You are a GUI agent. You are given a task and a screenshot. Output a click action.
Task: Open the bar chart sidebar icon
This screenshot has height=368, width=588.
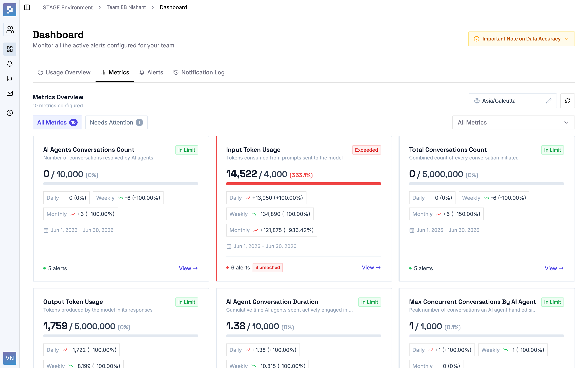(10, 78)
